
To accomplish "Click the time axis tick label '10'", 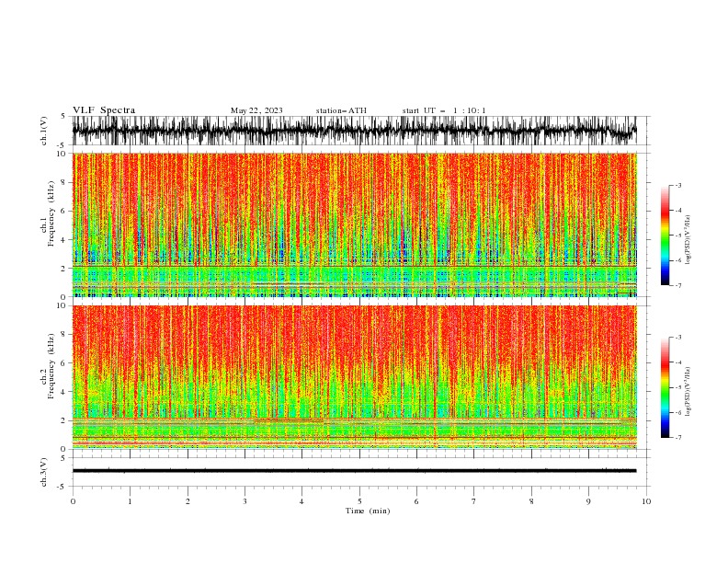I will point(646,501).
